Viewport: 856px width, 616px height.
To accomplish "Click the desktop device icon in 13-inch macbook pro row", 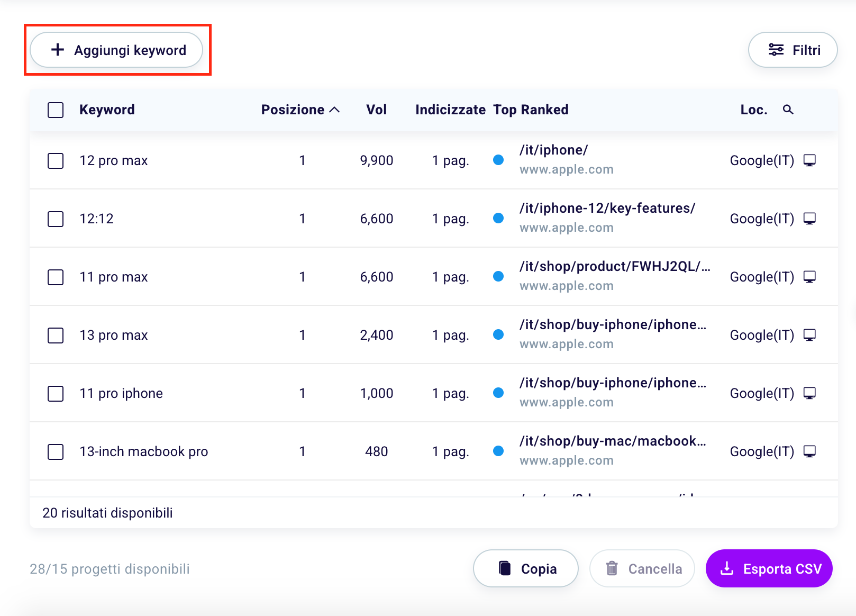I will tap(809, 451).
